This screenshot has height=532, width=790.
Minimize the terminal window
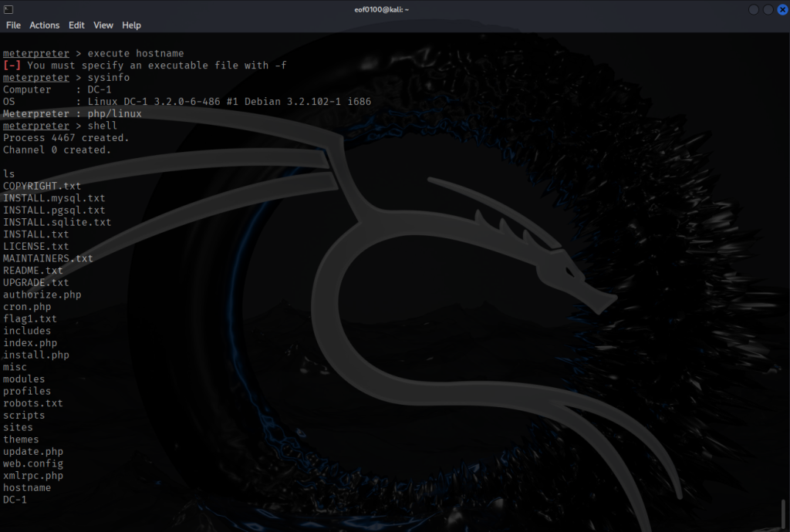click(x=754, y=9)
